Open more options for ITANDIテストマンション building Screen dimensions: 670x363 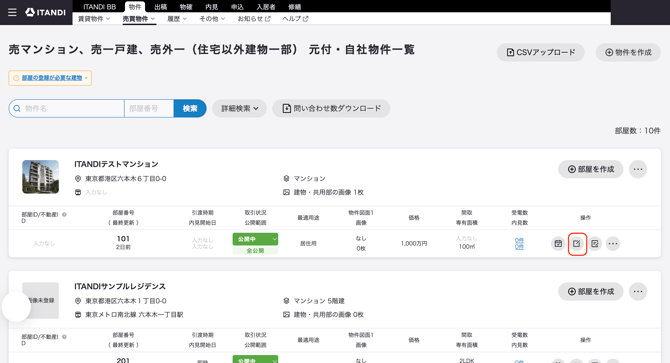click(638, 169)
